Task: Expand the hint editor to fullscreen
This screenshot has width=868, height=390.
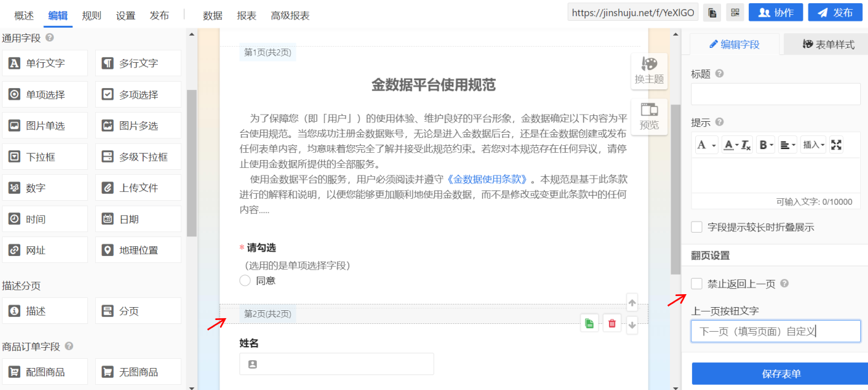Action: click(x=836, y=144)
